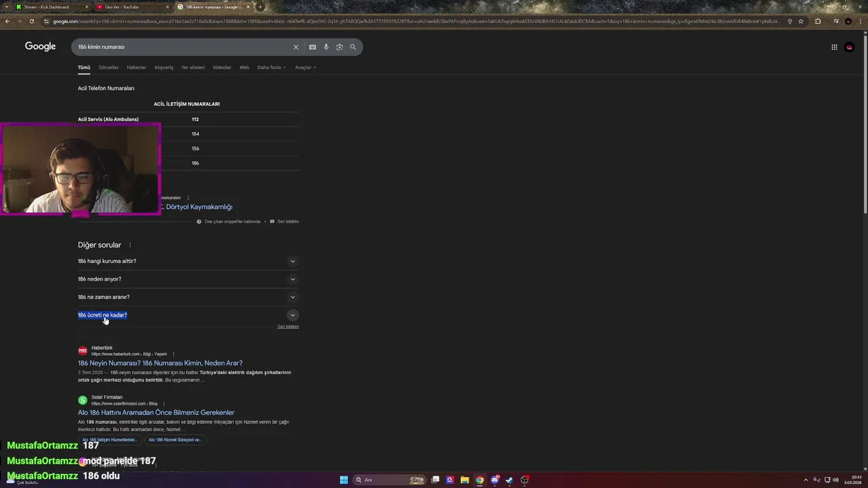Open the Daha fazla dropdown
This screenshot has width=868, height=488.
(x=271, y=67)
